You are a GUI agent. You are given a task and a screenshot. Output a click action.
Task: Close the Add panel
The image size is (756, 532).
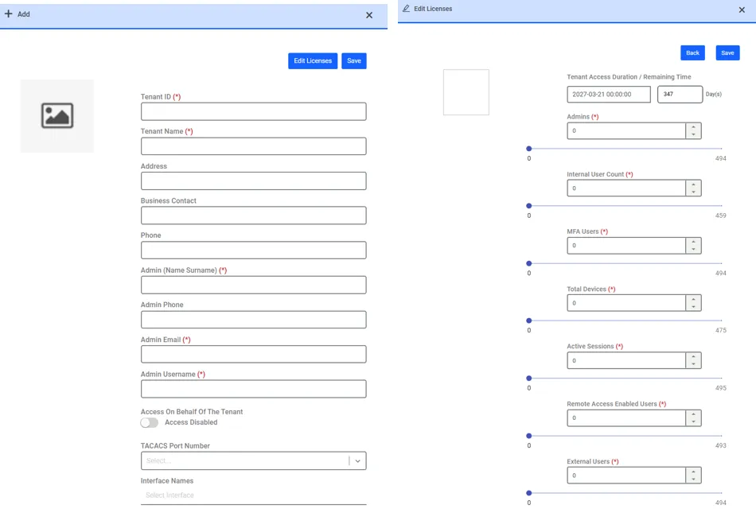[368, 15]
